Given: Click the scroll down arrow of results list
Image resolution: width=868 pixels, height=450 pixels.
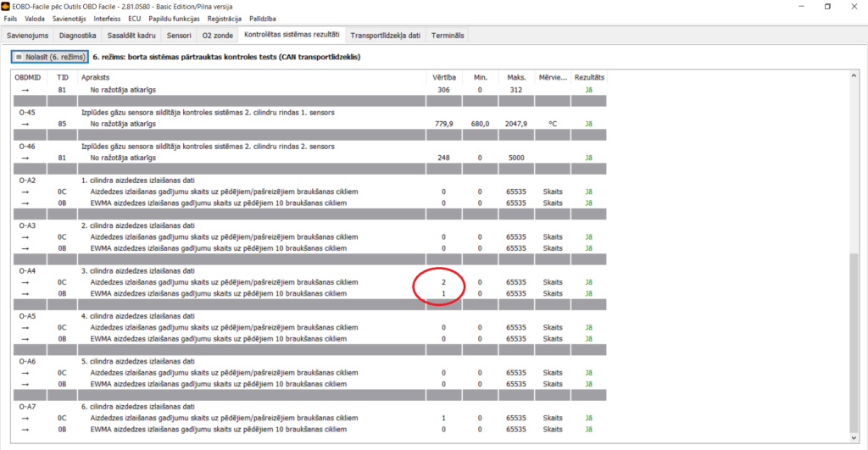Looking at the screenshot, I should point(854,437).
